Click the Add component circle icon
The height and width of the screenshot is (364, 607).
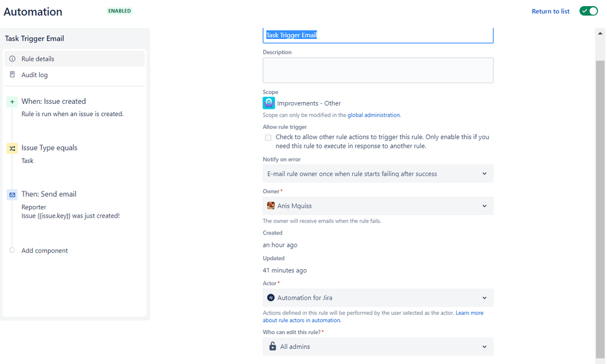[x=12, y=250]
